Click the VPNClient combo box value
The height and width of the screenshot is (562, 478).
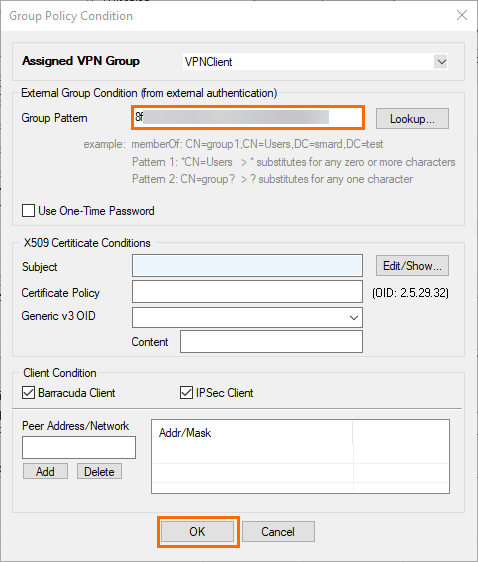tap(308, 62)
